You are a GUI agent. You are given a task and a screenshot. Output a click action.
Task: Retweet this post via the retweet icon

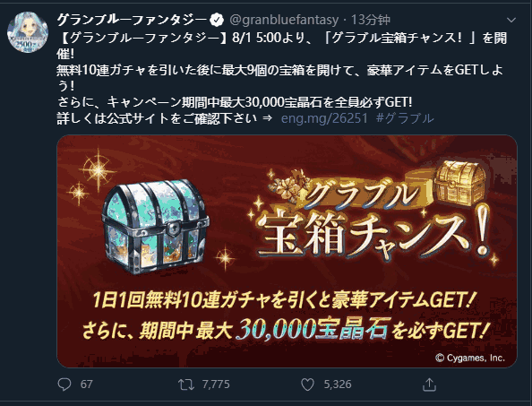186,384
